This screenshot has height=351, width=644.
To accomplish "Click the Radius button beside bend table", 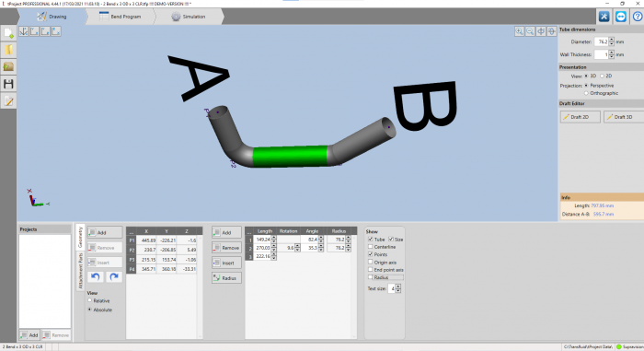I will [x=226, y=278].
